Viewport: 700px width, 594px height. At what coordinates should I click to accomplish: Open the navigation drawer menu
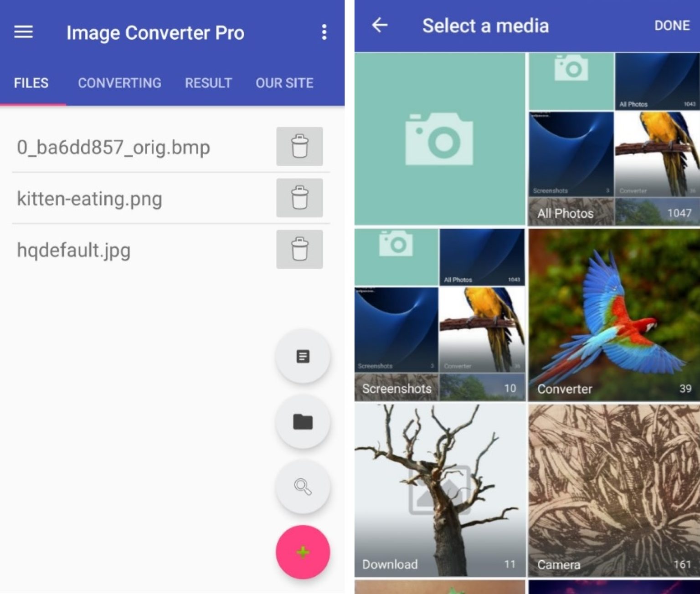pyautogui.click(x=22, y=31)
